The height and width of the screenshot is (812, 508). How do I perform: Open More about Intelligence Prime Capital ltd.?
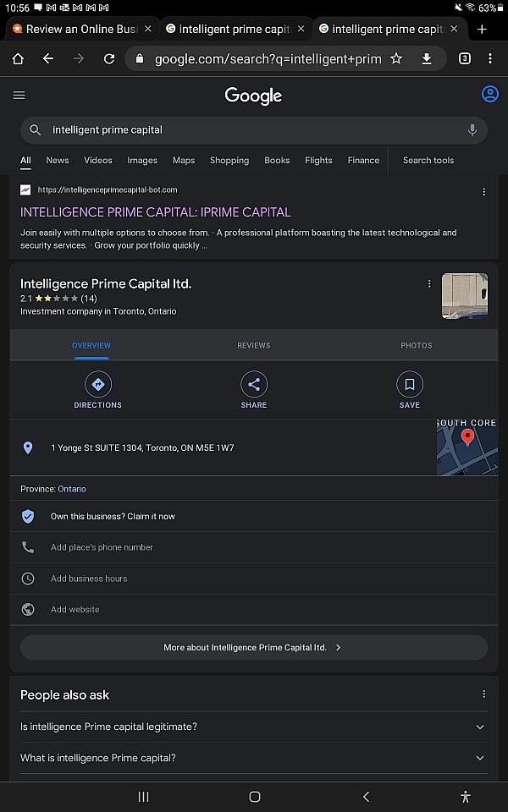coord(254,647)
